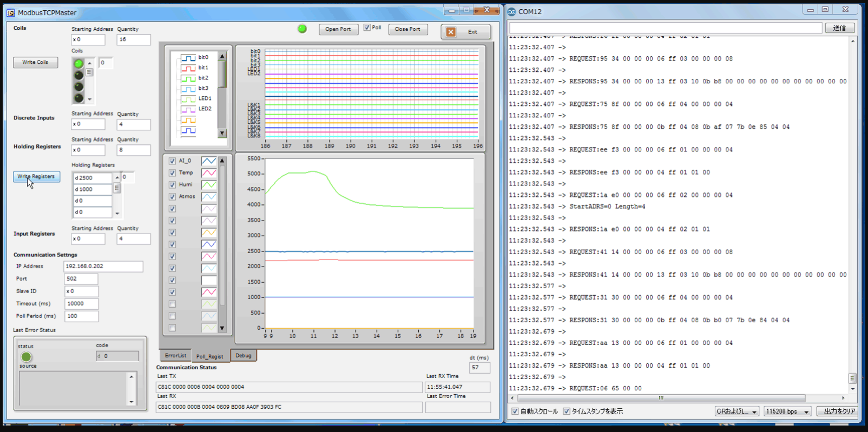Click the orange X icon on Exit
The height and width of the screenshot is (432, 868).
[451, 32]
